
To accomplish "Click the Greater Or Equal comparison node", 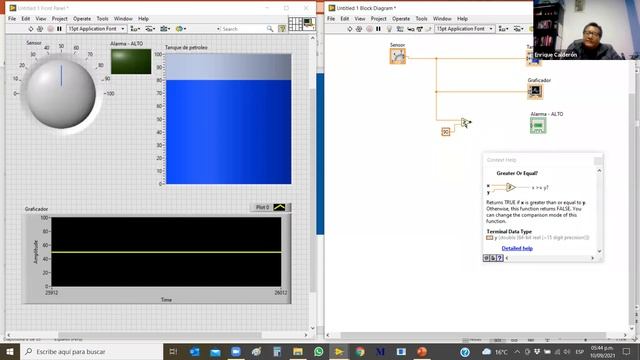I will coord(465,122).
